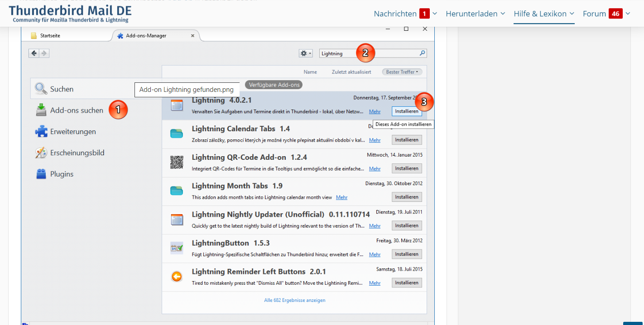Click the Lightning search input field
This screenshot has width=644, height=325.
point(337,53)
